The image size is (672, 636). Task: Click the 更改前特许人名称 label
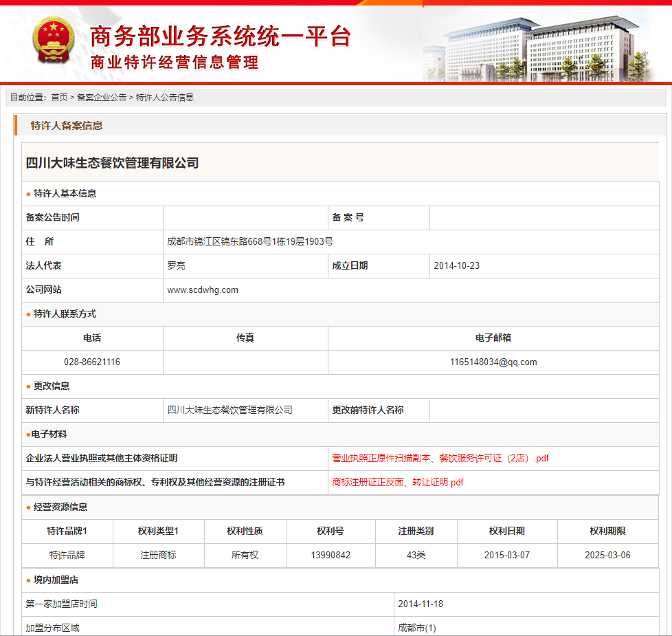(368, 410)
